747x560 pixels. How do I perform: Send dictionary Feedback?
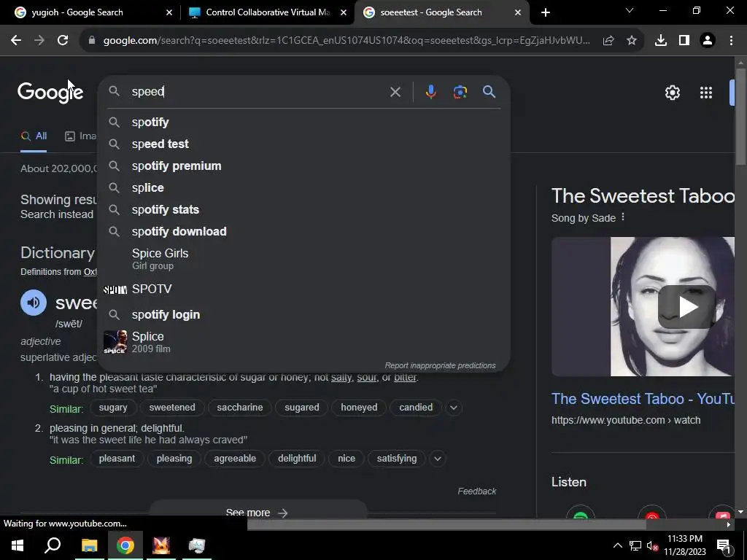click(477, 491)
